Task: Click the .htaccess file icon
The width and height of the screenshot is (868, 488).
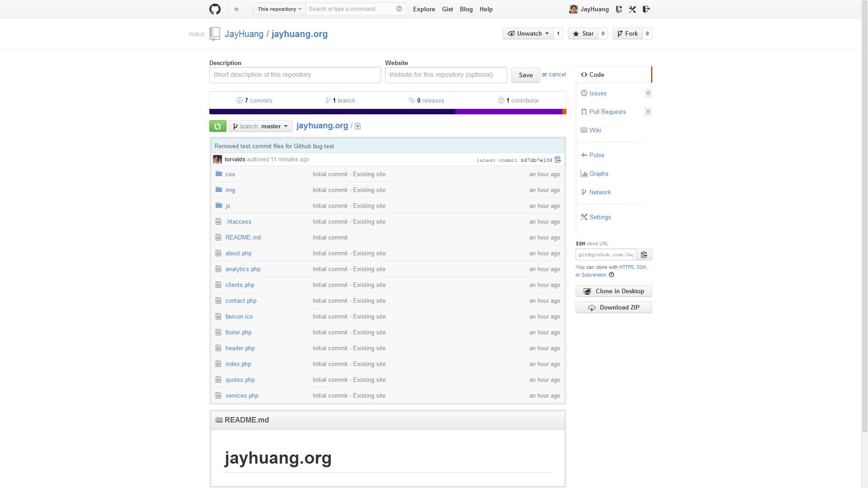Action: click(x=219, y=221)
